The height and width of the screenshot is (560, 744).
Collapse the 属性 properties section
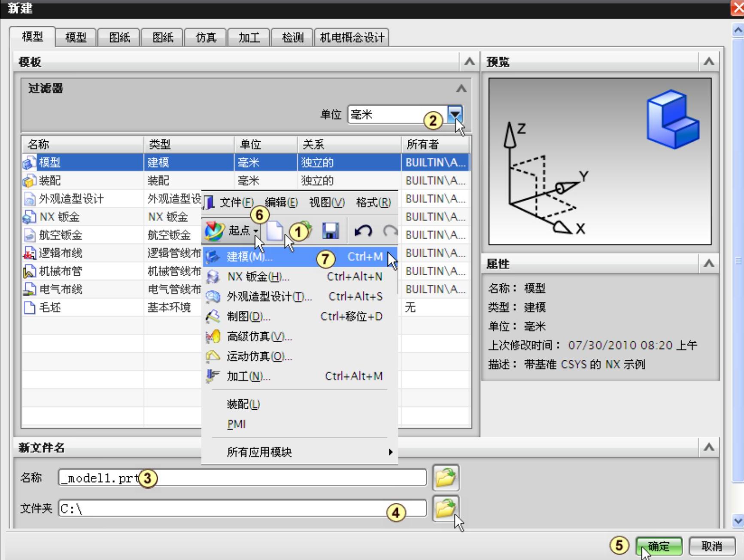coord(709,263)
